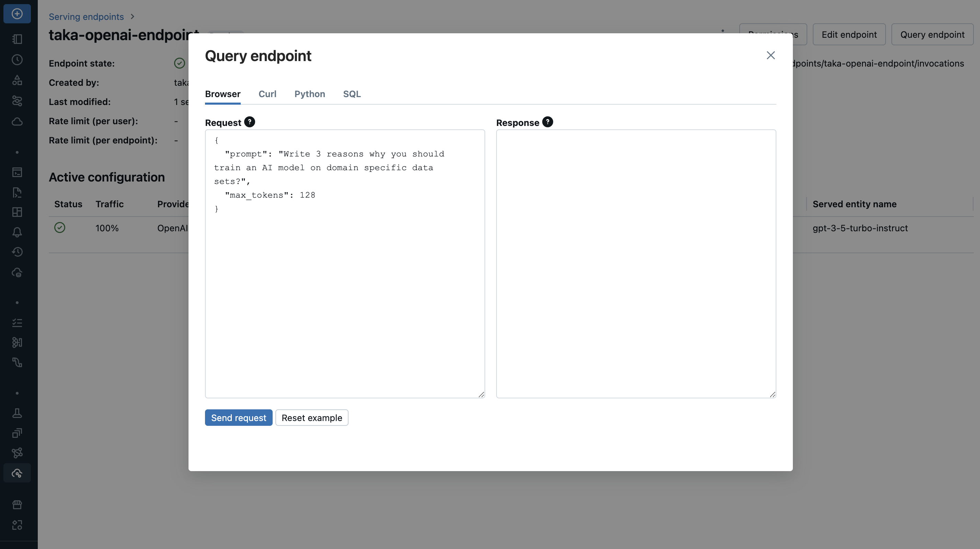Click the help icon beside Response
Viewport: 980px width, 549px height.
tap(547, 122)
